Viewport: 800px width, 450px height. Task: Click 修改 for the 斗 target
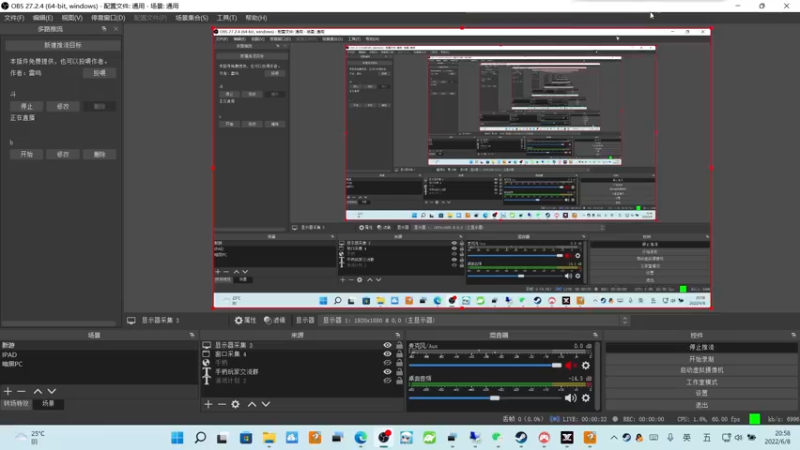point(63,107)
